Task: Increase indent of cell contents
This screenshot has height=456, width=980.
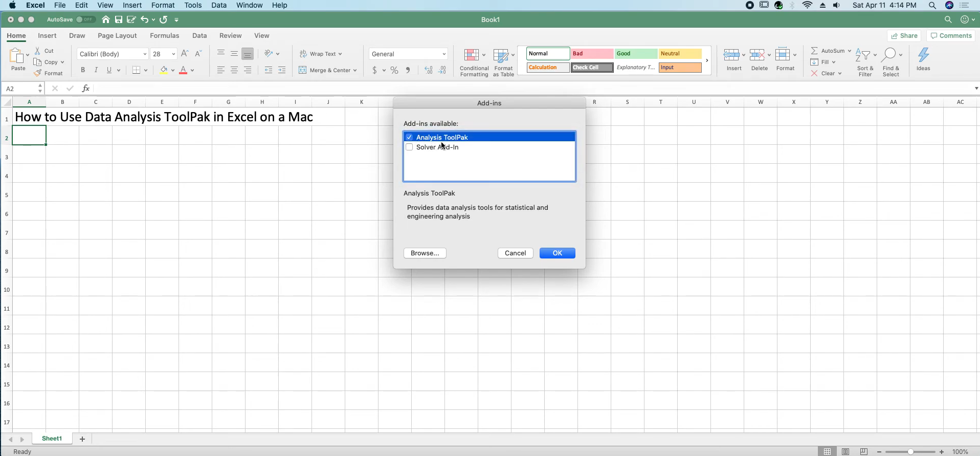Action: pos(282,70)
